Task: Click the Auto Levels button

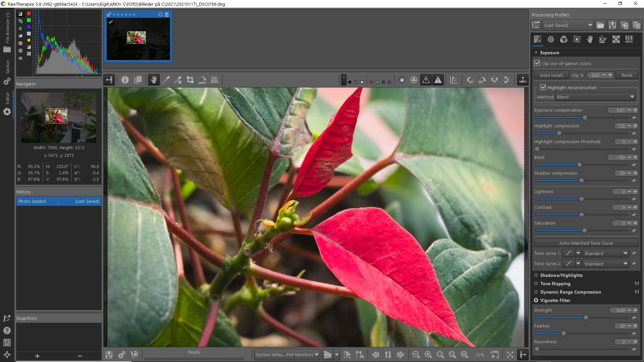Action: pos(551,75)
